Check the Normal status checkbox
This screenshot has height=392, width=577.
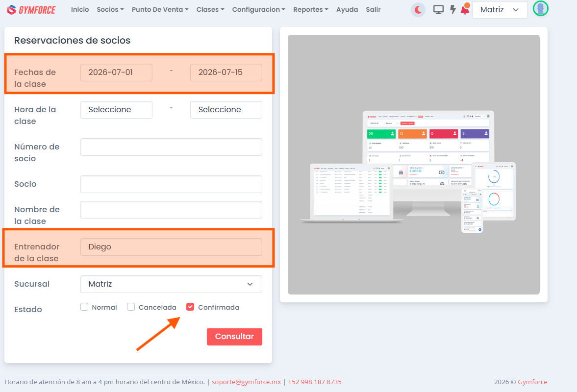click(x=84, y=307)
